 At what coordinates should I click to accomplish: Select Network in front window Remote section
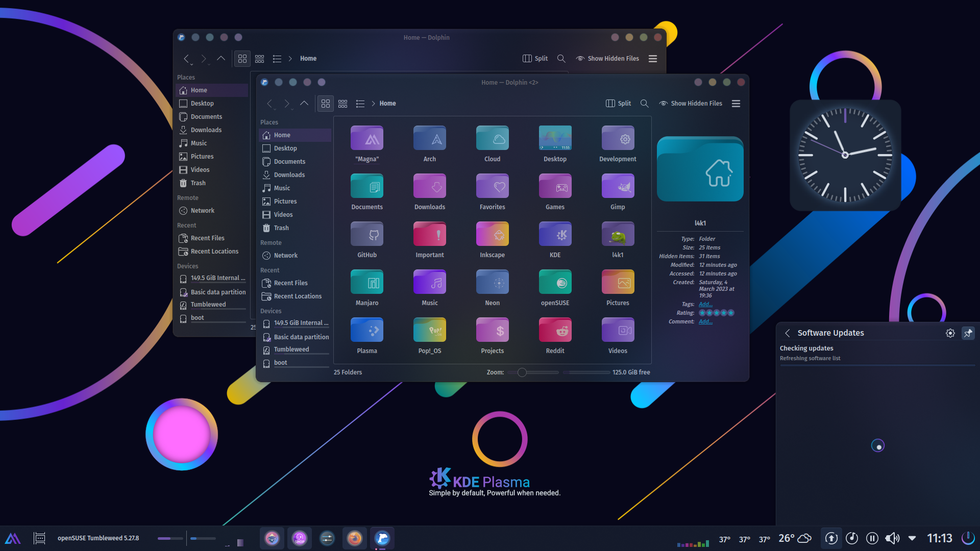coord(295,256)
